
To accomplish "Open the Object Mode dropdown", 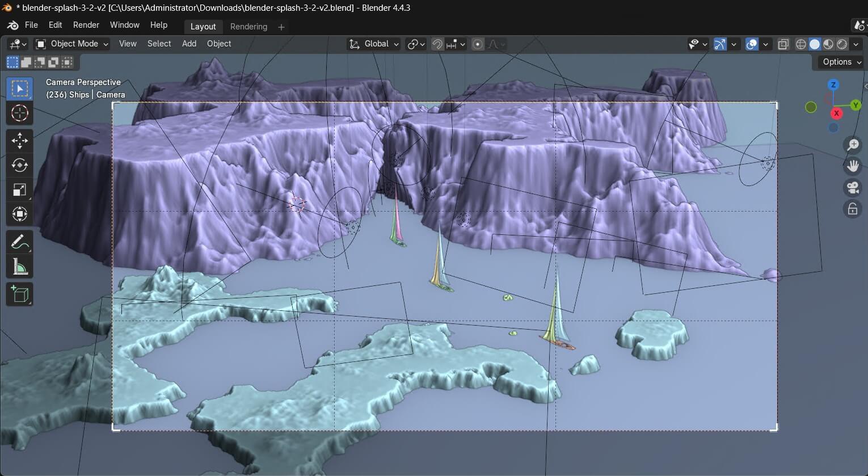I will coord(72,44).
